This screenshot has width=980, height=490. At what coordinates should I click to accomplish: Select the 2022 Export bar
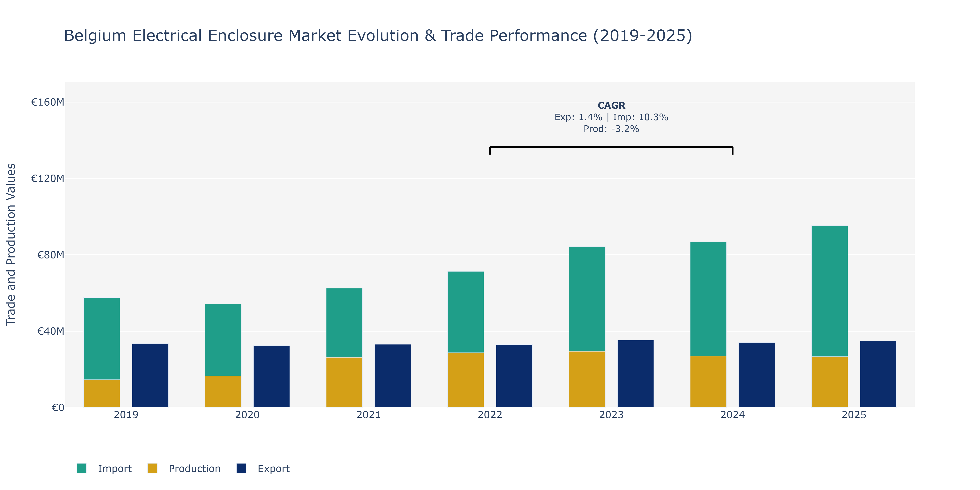click(x=514, y=376)
